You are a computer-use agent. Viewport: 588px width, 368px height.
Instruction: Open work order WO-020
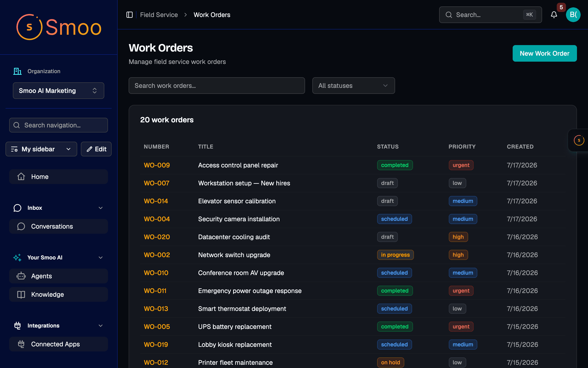[157, 237]
